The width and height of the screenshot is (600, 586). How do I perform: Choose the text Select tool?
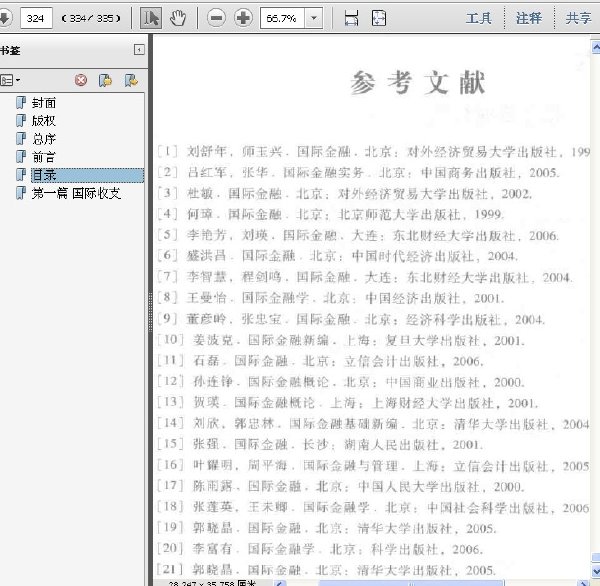(151, 18)
